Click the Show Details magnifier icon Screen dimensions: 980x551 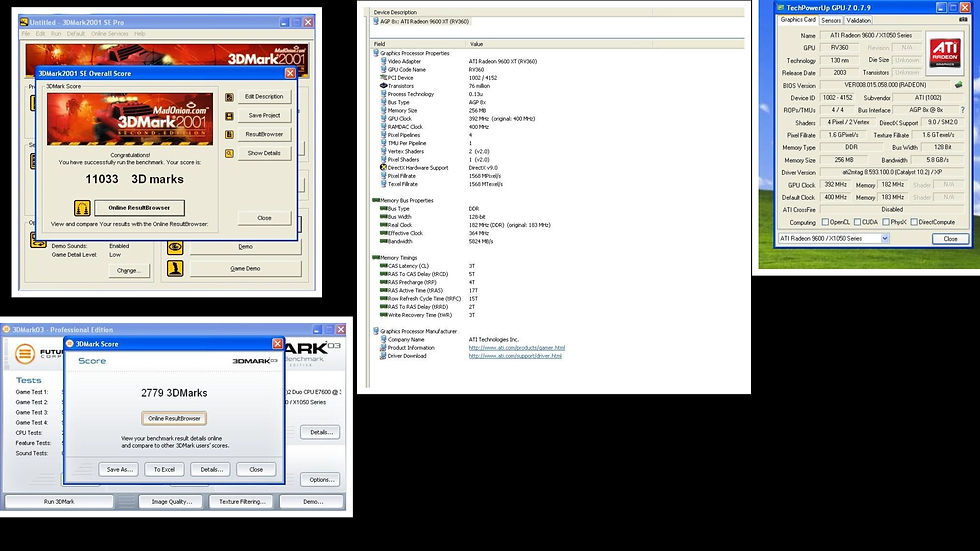tap(229, 153)
